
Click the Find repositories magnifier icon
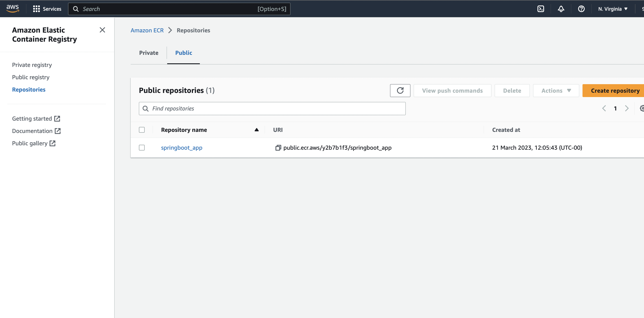146,109
